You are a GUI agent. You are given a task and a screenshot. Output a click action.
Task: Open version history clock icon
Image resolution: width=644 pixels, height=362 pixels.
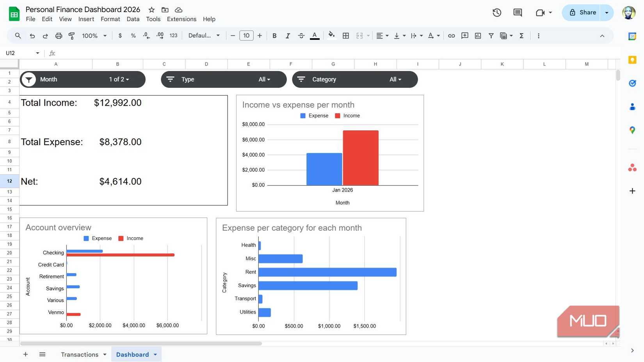point(497,12)
